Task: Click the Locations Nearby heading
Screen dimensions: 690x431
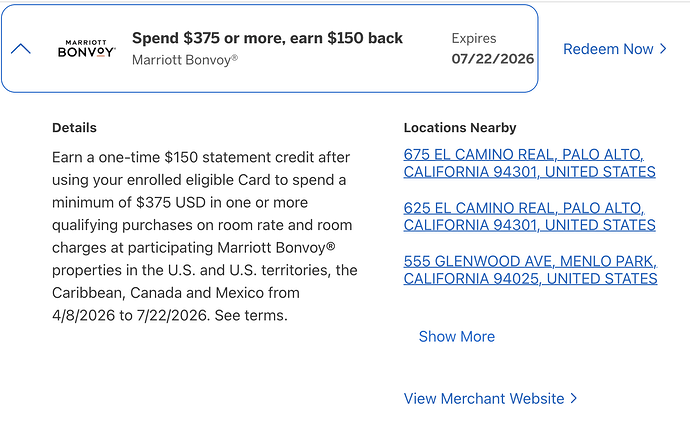Action: tap(459, 128)
